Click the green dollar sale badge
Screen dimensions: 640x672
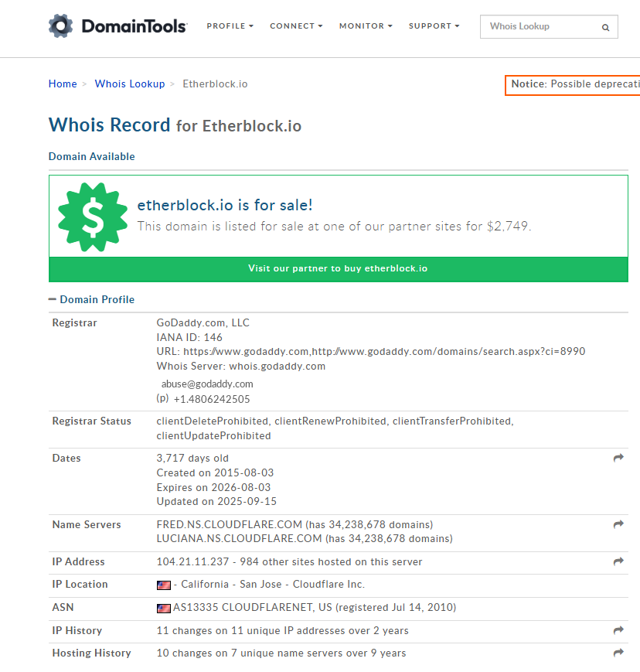coord(93,217)
